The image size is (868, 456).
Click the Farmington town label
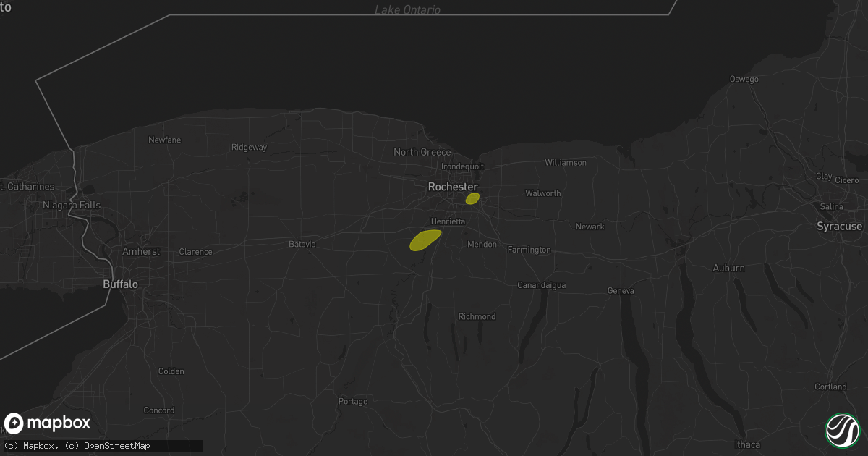pyautogui.click(x=529, y=250)
